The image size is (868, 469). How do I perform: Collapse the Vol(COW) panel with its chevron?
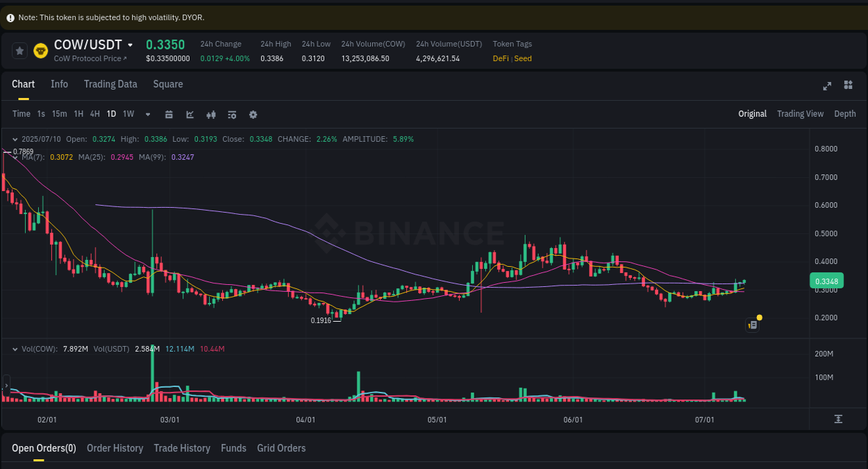(x=15, y=349)
